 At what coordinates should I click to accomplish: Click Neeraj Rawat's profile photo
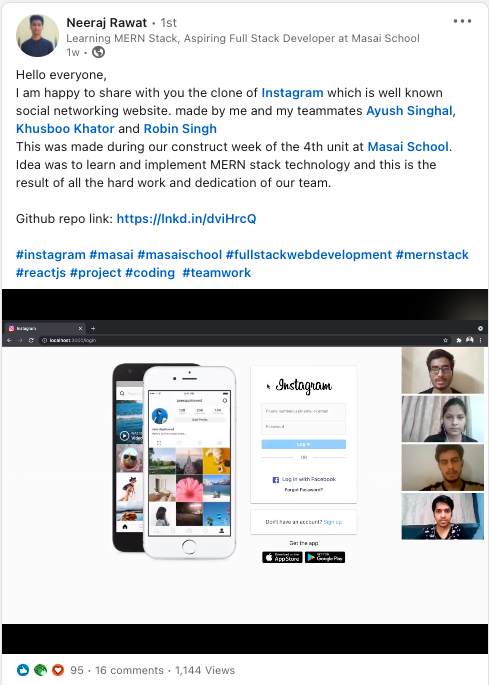point(38,35)
